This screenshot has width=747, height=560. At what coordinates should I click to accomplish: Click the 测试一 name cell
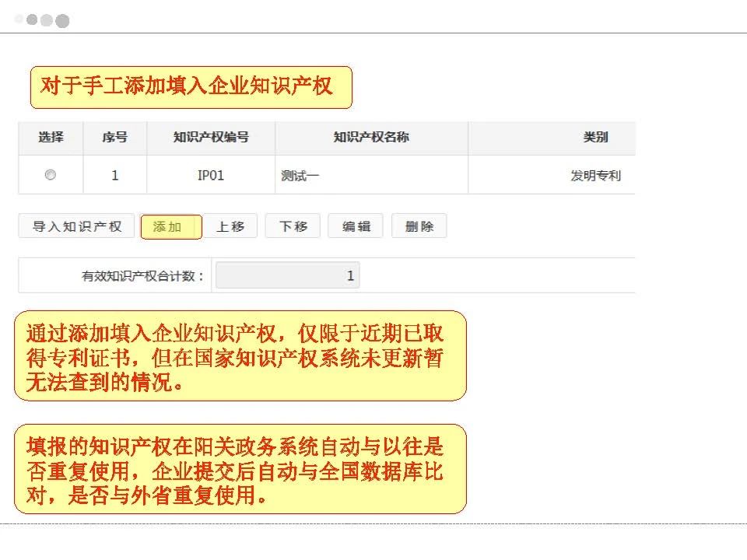point(372,175)
